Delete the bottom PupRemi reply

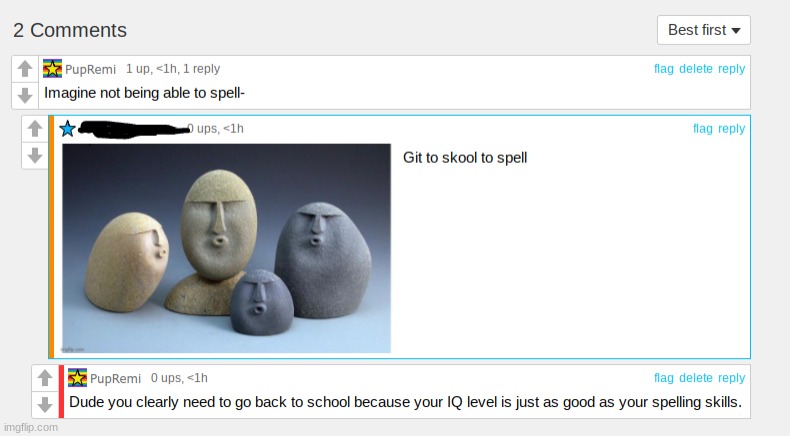(696, 378)
